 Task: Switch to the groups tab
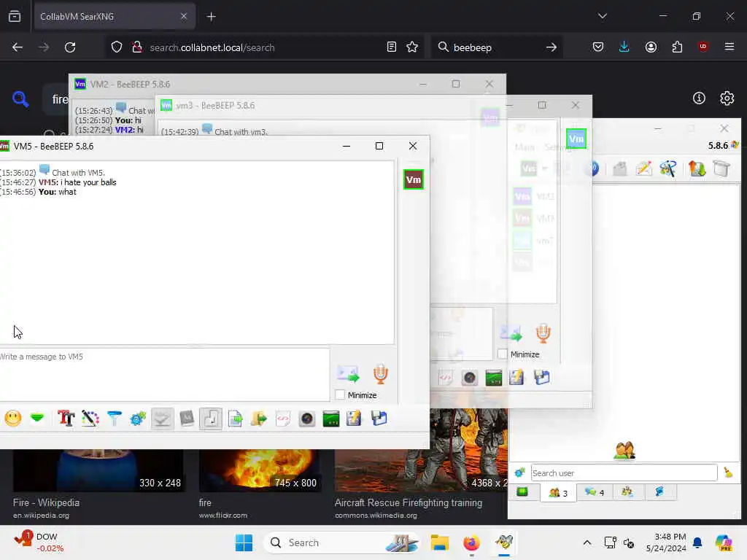[x=627, y=492]
